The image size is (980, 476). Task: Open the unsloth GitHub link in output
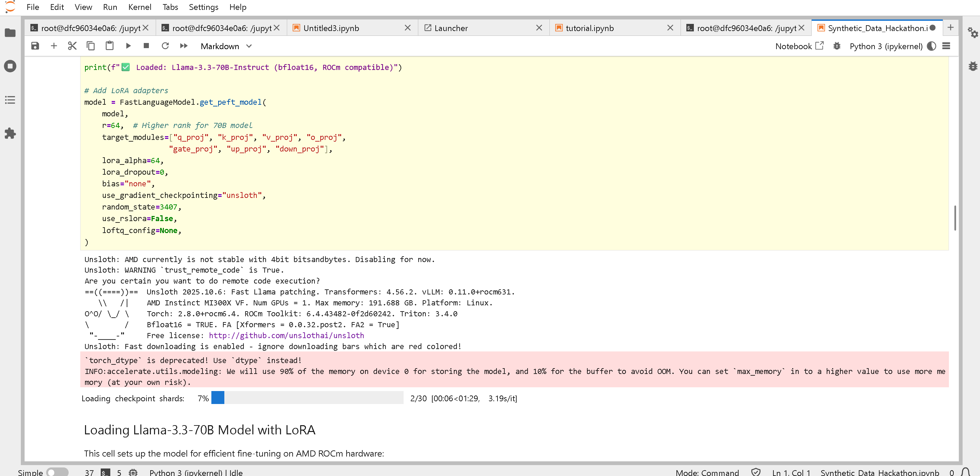coord(286,335)
